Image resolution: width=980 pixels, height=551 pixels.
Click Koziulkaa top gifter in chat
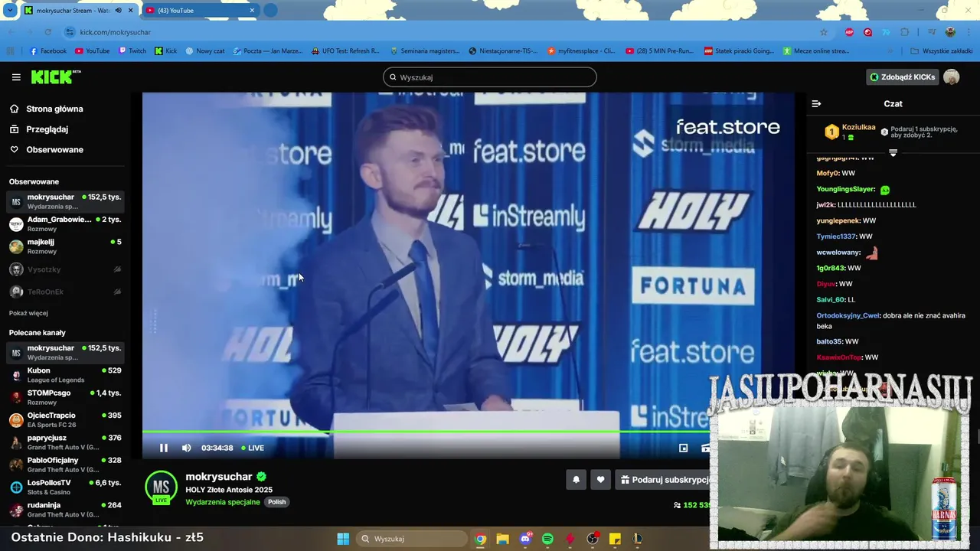pos(858,128)
